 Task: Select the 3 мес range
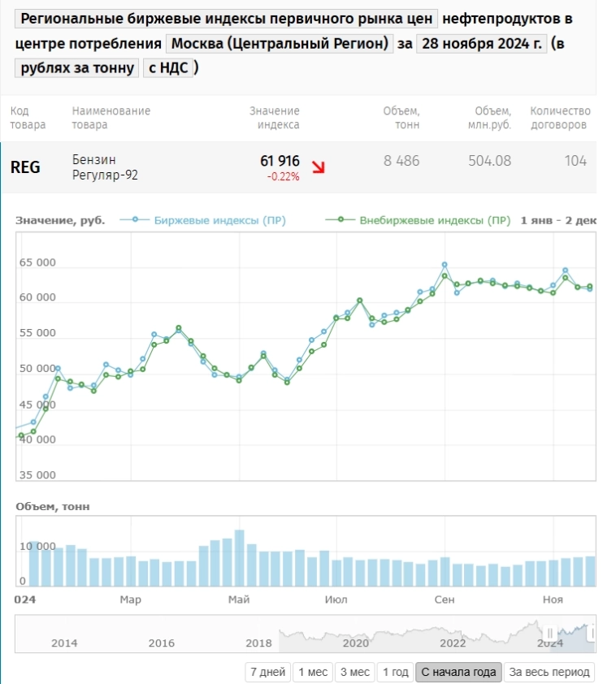coord(354,673)
